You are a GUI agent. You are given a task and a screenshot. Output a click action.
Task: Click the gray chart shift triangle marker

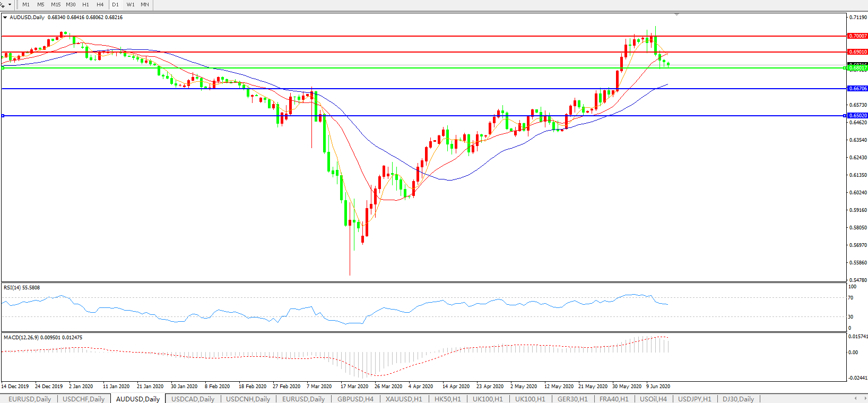[676, 14]
